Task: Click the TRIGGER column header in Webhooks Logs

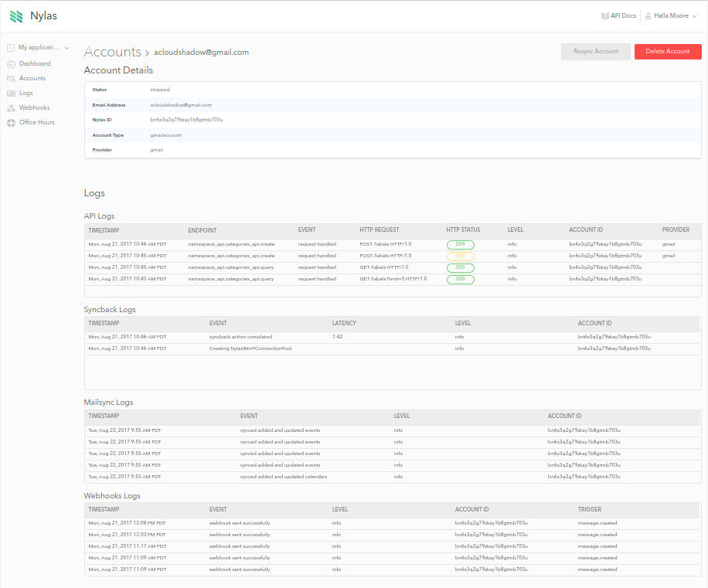Action: (x=590, y=509)
